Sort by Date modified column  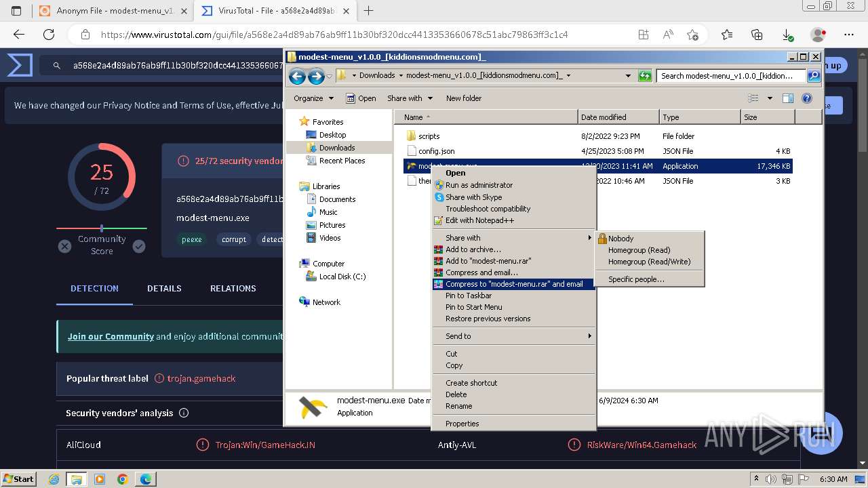coord(618,117)
